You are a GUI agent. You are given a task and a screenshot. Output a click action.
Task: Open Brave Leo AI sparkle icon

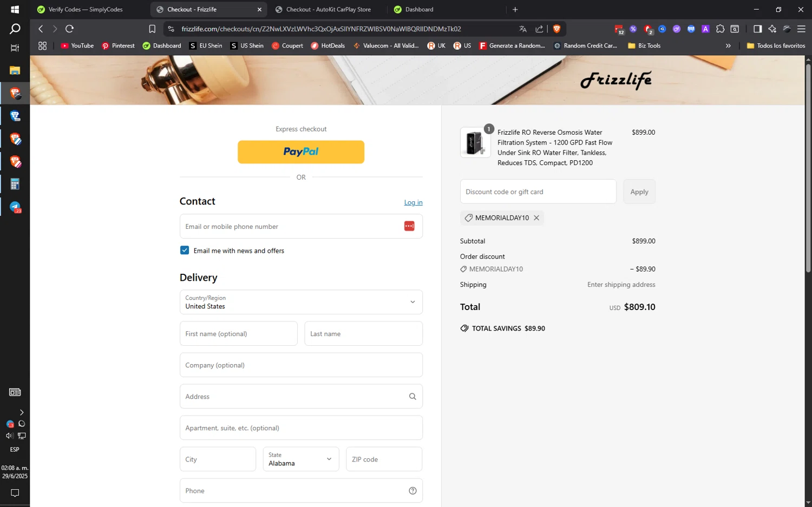(772, 29)
